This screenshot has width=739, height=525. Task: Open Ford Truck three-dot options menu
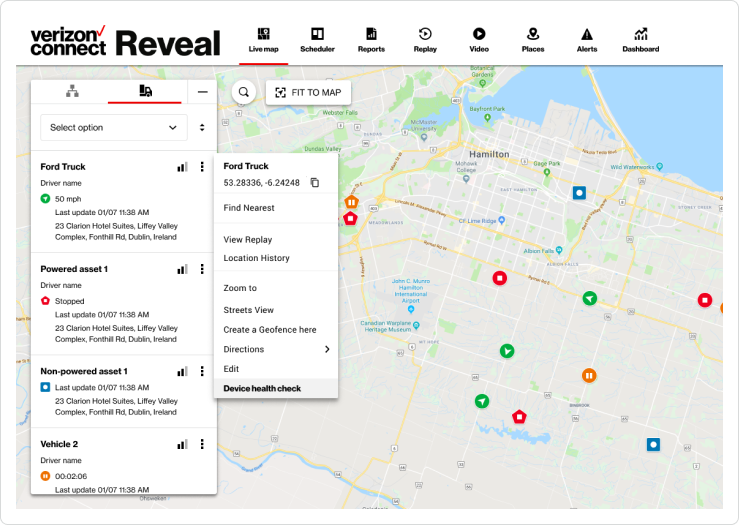202,167
